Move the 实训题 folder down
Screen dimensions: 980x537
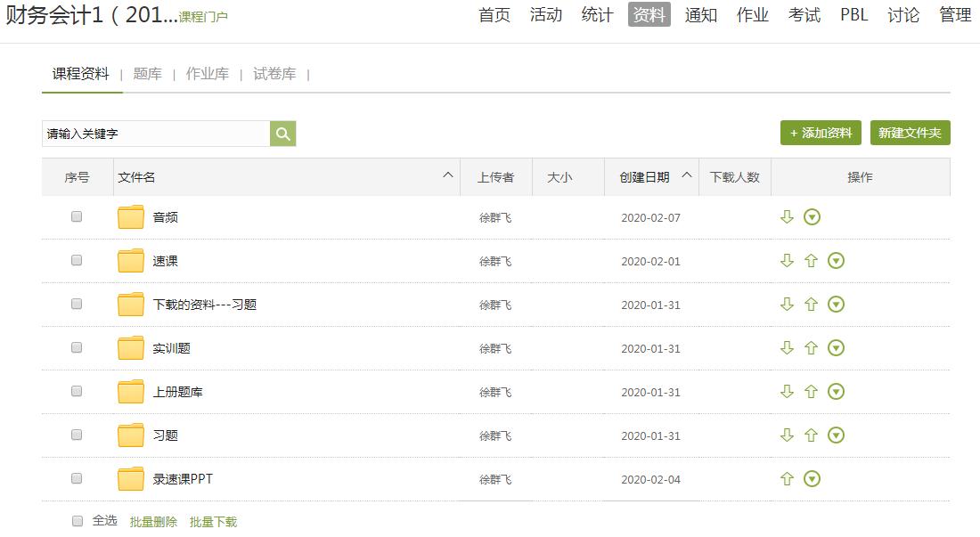pyautogui.click(x=787, y=348)
